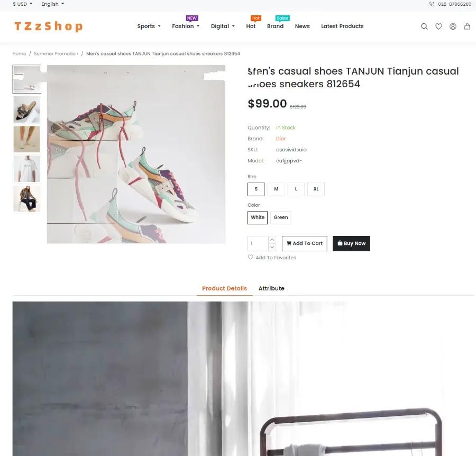Viewport: 476px width, 456px height.
Task: Open the search magnifier icon
Action: pyautogui.click(x=424, y=26)
